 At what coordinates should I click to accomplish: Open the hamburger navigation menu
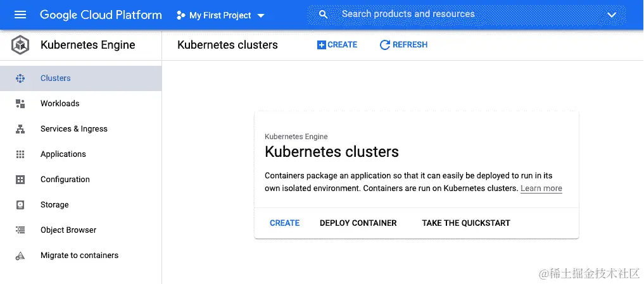(20, 15)
